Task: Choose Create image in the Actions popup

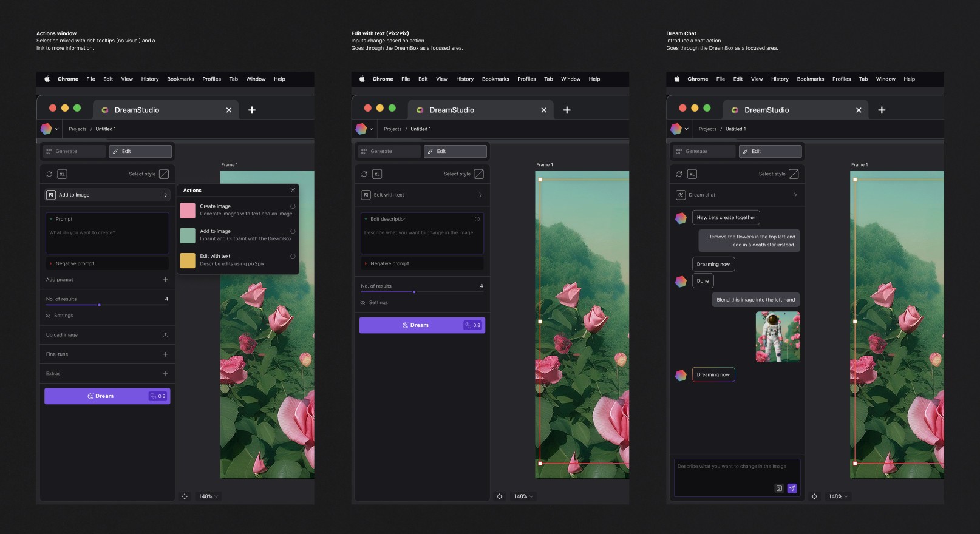Action: pos(238,210)
